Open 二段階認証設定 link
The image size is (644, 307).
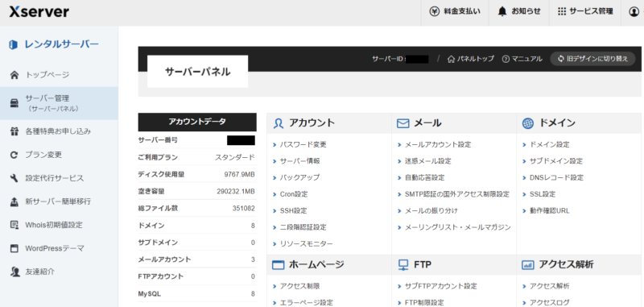[x=303, y=227]
